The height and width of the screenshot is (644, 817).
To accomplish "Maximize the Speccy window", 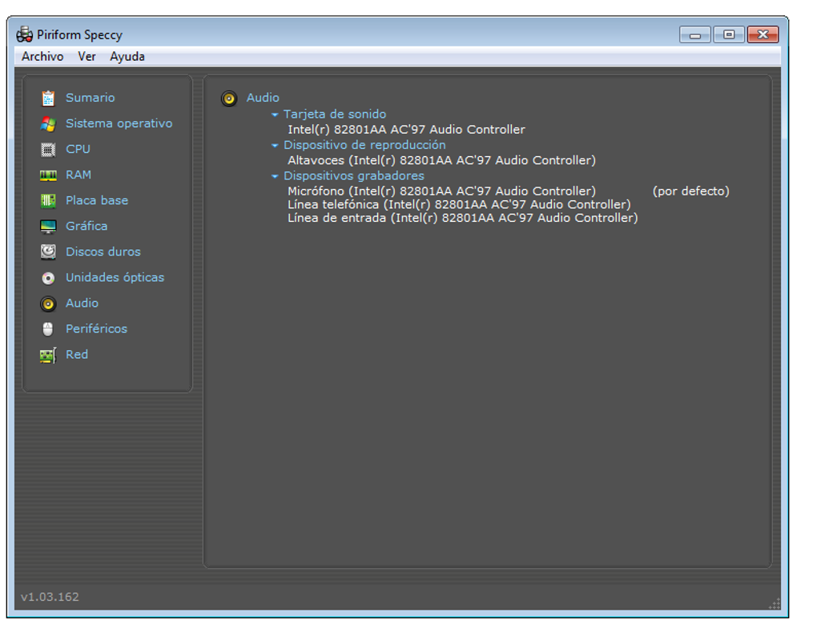I will 729,35.
